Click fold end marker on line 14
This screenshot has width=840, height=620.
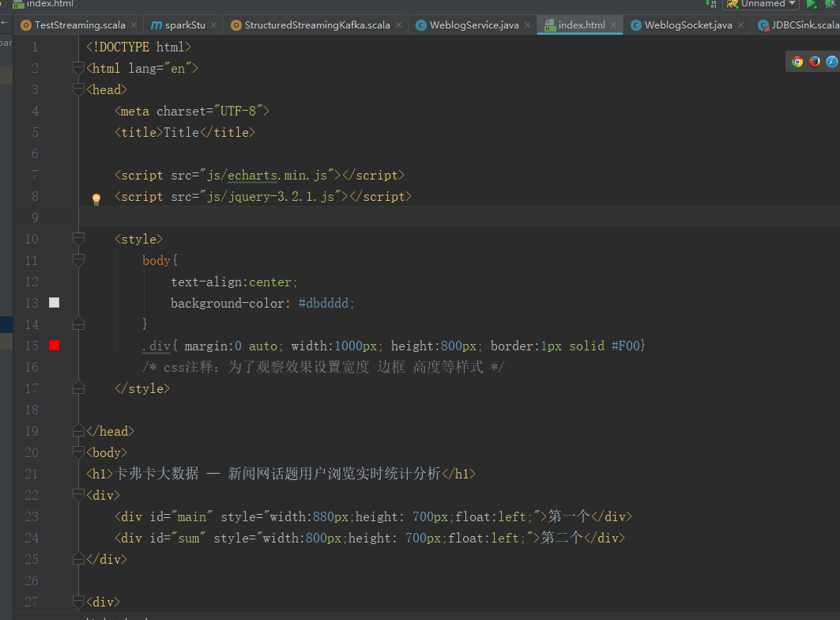click(78, 323)
